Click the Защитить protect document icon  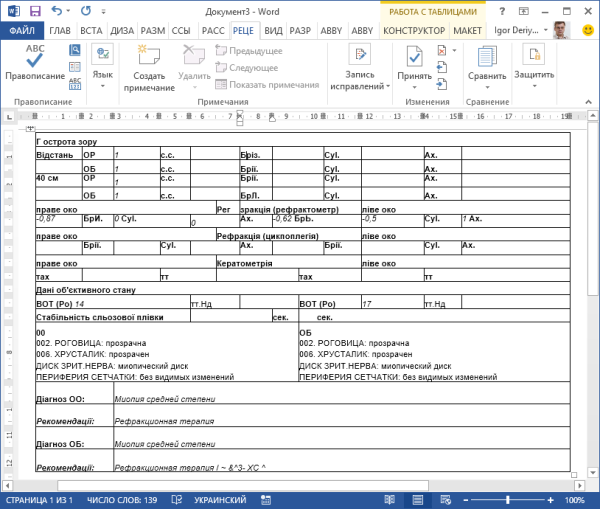(534, 55)
